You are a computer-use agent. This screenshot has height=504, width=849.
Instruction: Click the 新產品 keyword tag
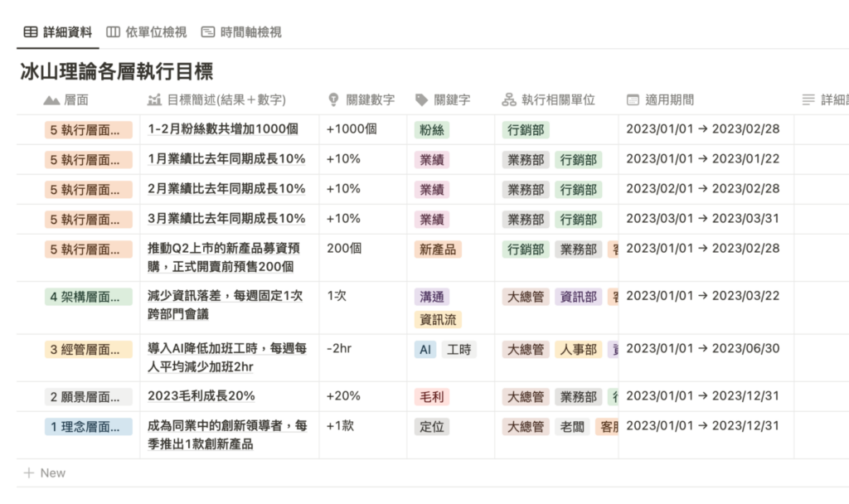[438, 250]
